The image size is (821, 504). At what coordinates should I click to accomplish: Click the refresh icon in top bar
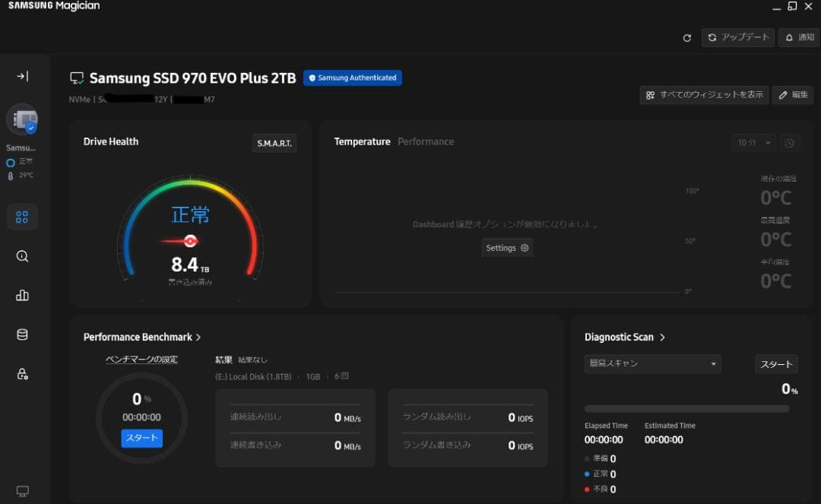pyautogui.click(x=687, y=38)
